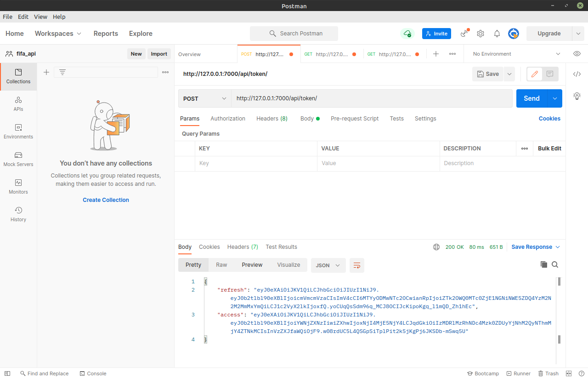Open Postman settings gear
The image size is (588, 379).
tap(480, 33)
